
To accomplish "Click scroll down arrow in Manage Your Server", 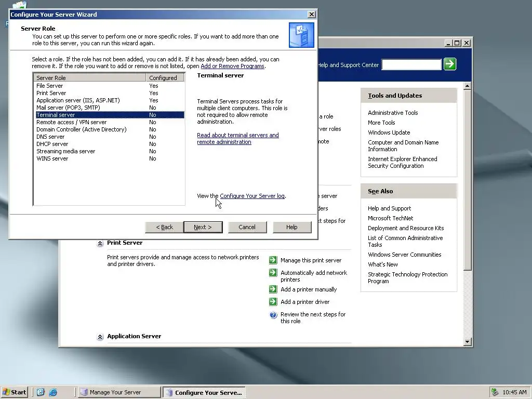I will click(467, 342).
